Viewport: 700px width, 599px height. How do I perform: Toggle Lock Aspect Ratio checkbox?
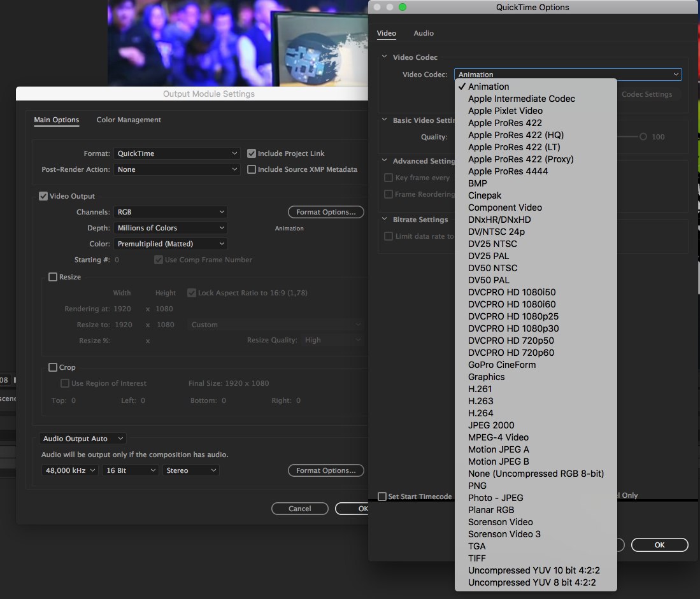click(192, 293)
